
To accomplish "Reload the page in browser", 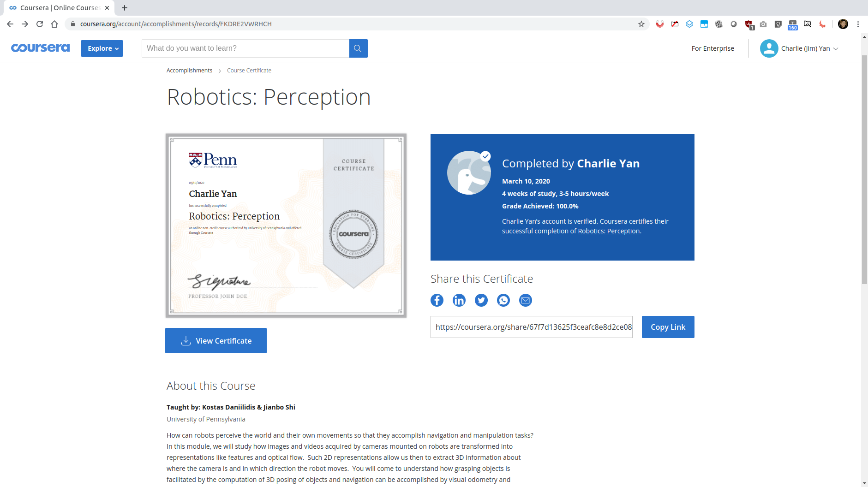I will [x=40, y=24].
